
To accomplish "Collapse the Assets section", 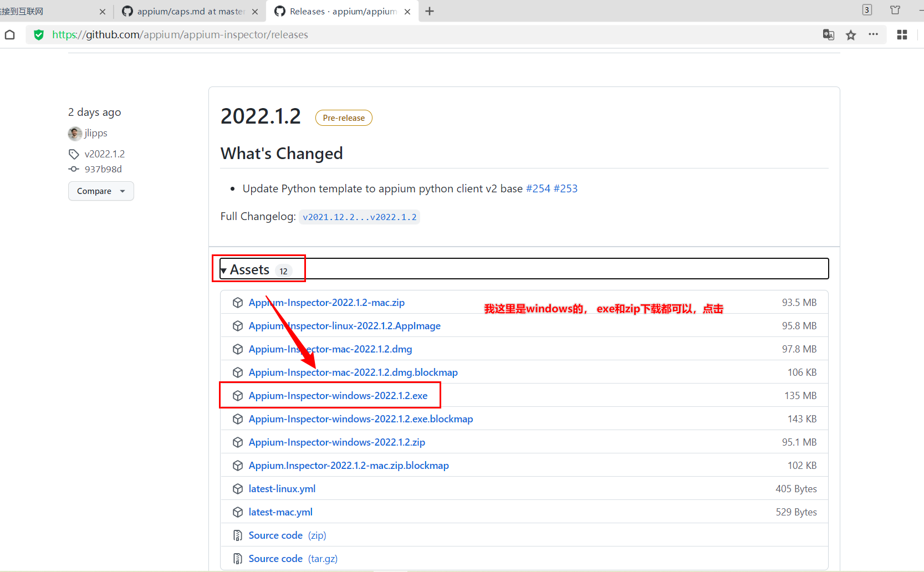I will click(524, 269).
